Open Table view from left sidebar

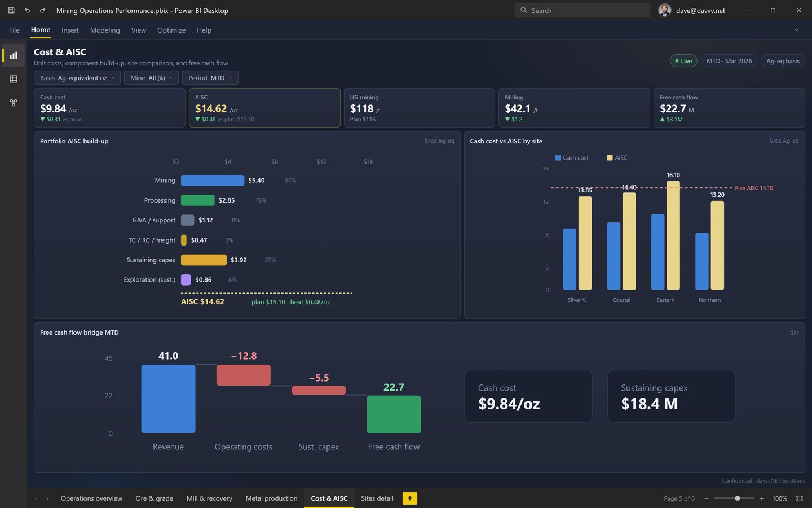tap(14, 79)
